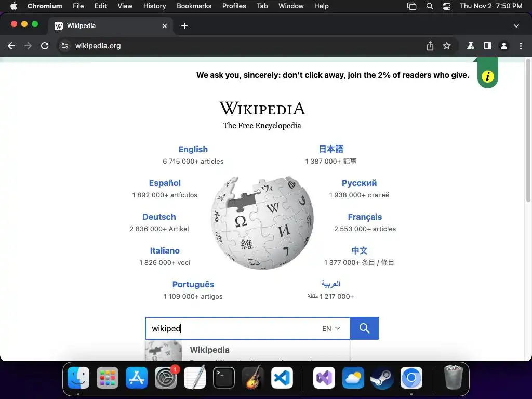Close the Wikipedia tab
This screenshot has width=532, height=399.
coord(165,26)
